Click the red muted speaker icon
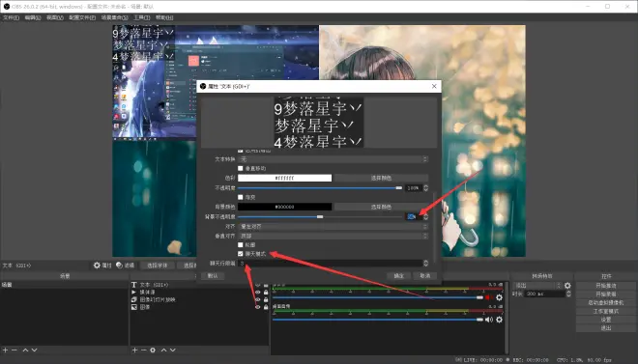 click(488, 297)
